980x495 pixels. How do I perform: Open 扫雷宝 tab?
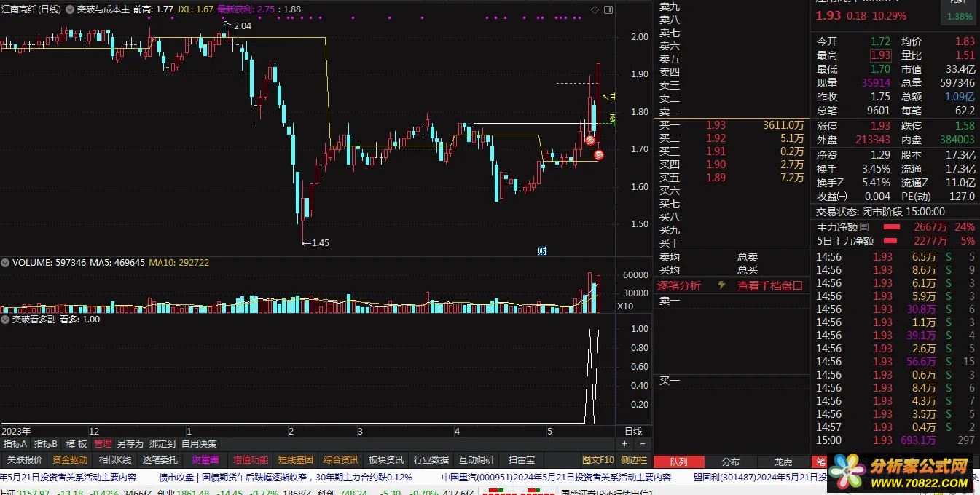click(522, 459)
